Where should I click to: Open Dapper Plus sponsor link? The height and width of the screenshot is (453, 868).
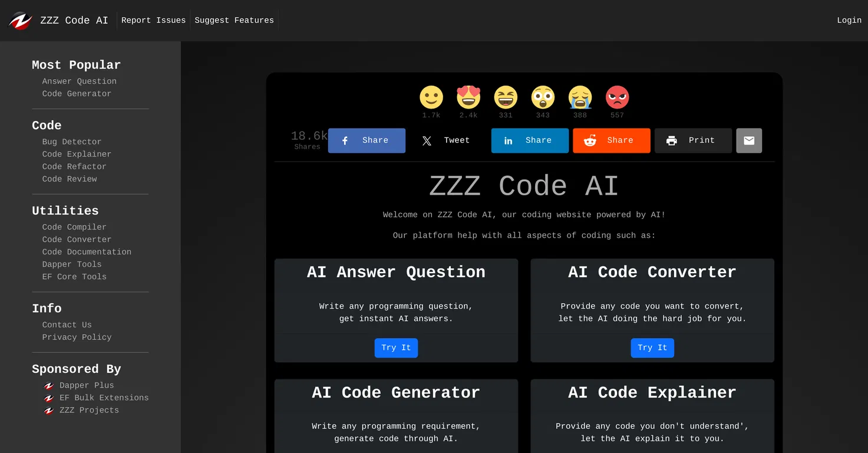coord(86,385)
